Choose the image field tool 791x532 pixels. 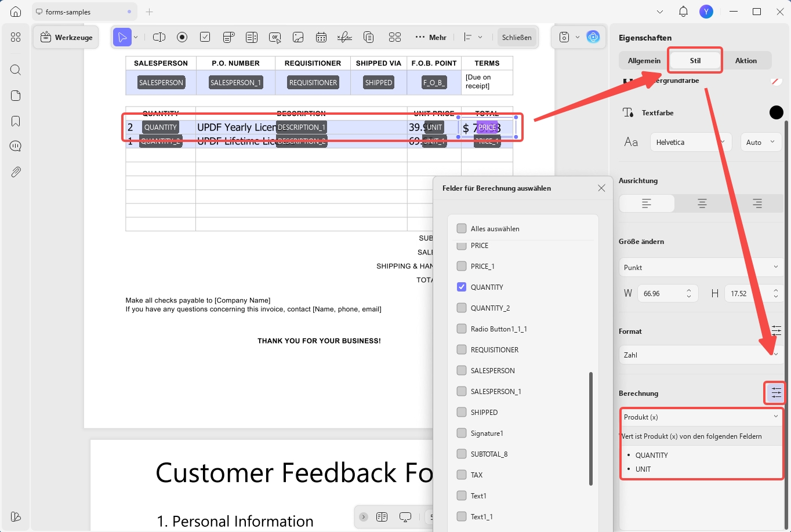coord(298,37)
